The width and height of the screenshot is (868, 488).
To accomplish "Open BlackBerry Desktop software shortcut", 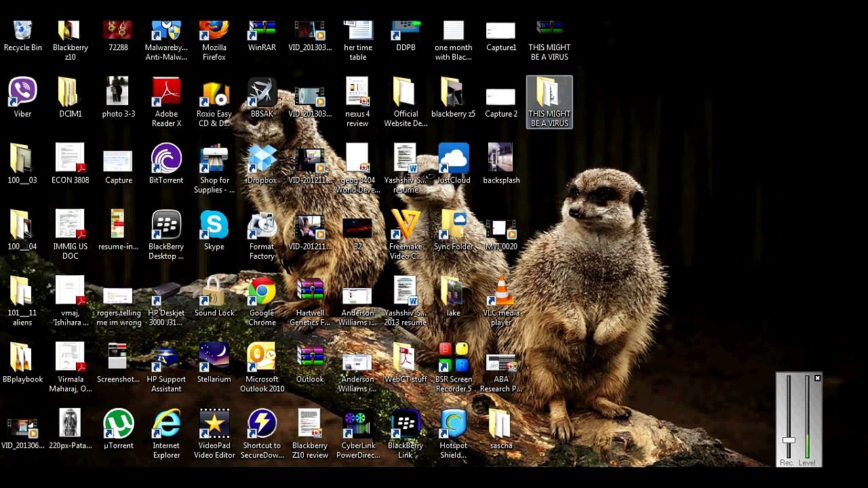I will [x=166, y=236].
